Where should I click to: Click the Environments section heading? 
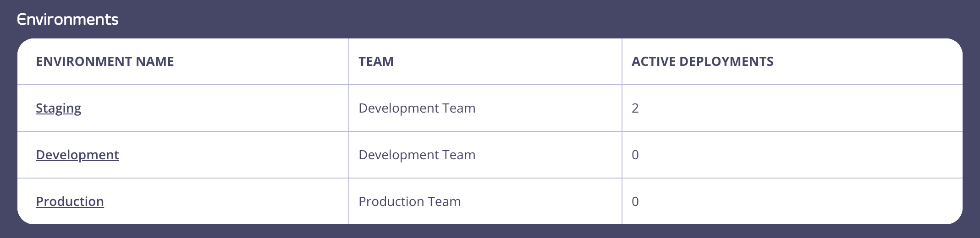68,19
